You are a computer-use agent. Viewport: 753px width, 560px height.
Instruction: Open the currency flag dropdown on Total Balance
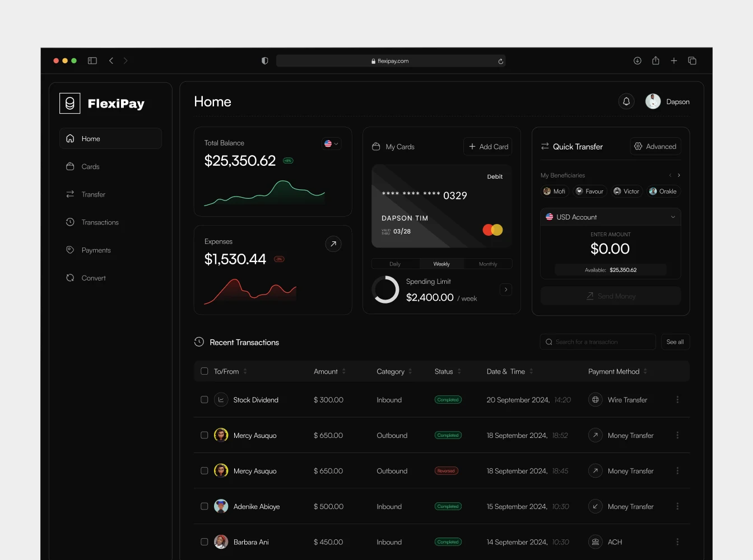pos(331,144)
